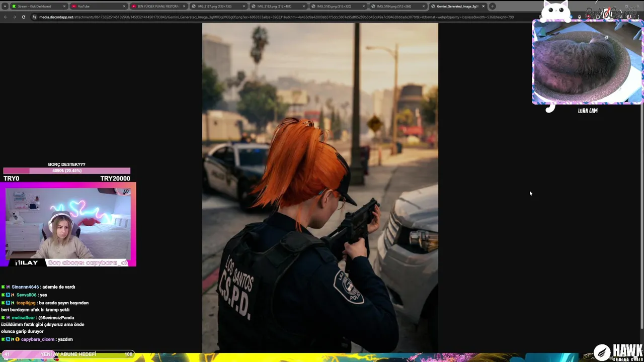The width and height of the screenshot is (644, 362).
Task: Reload the current page
Action: 23,17
